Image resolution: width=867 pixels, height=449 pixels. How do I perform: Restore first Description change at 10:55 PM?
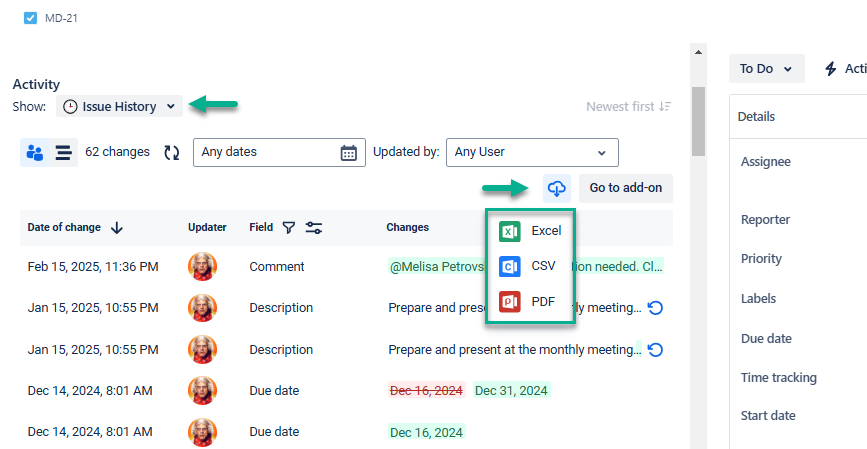(655, 308)
